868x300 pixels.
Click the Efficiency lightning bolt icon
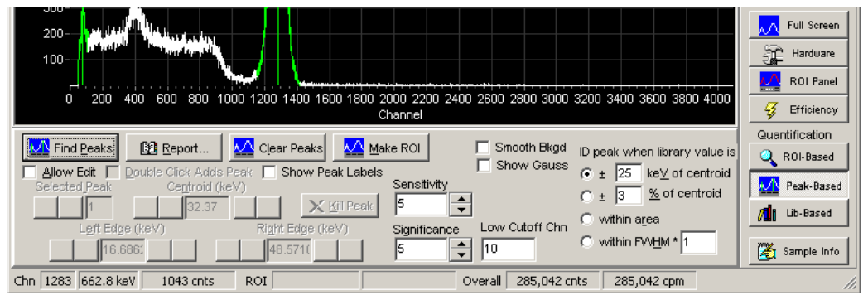(x=769, y=109)
